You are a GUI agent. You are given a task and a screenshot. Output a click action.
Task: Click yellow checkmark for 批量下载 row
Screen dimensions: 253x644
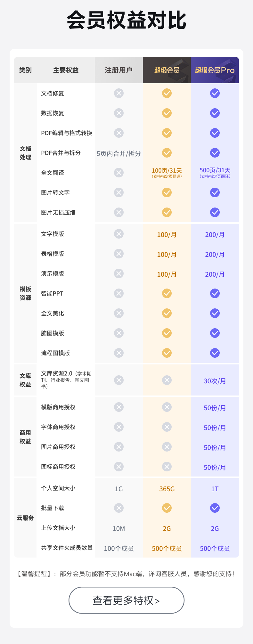click(167, 508)
